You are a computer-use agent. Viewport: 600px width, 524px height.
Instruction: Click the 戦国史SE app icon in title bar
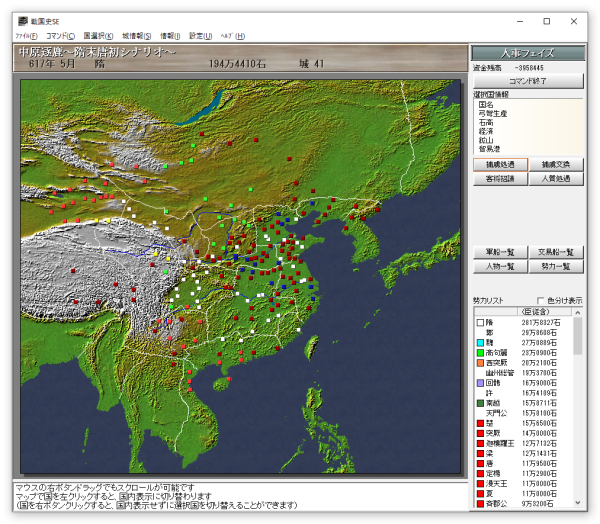point(21,21)
